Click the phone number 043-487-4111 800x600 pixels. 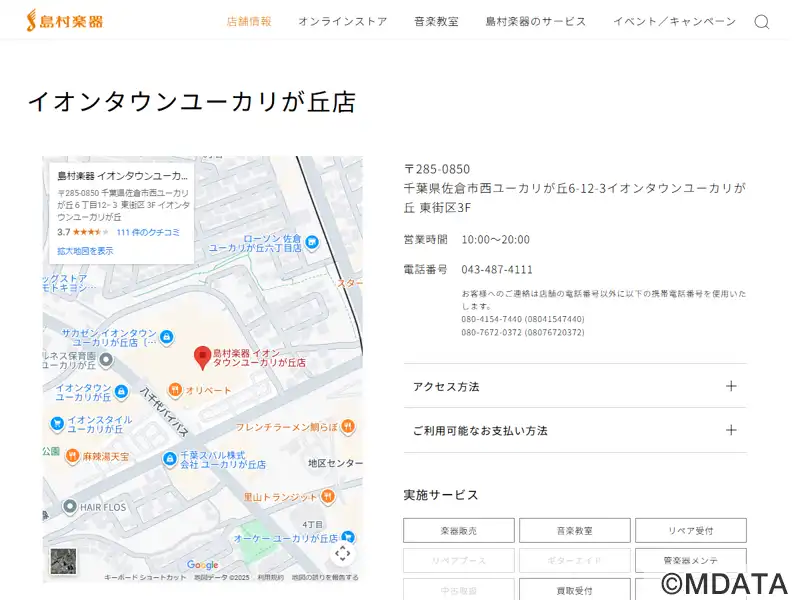pos(497,269)
